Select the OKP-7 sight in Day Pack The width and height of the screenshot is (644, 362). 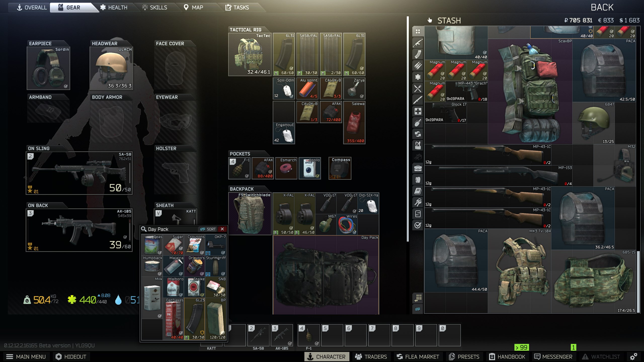(x=216, y=245)
